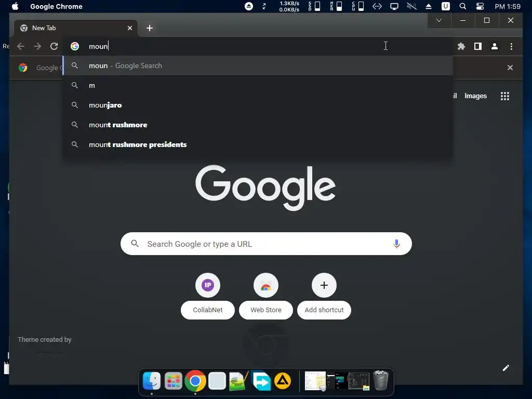Open Chrome's three-dot menu
Screen dimensions: 532x399
coord(511,46)
